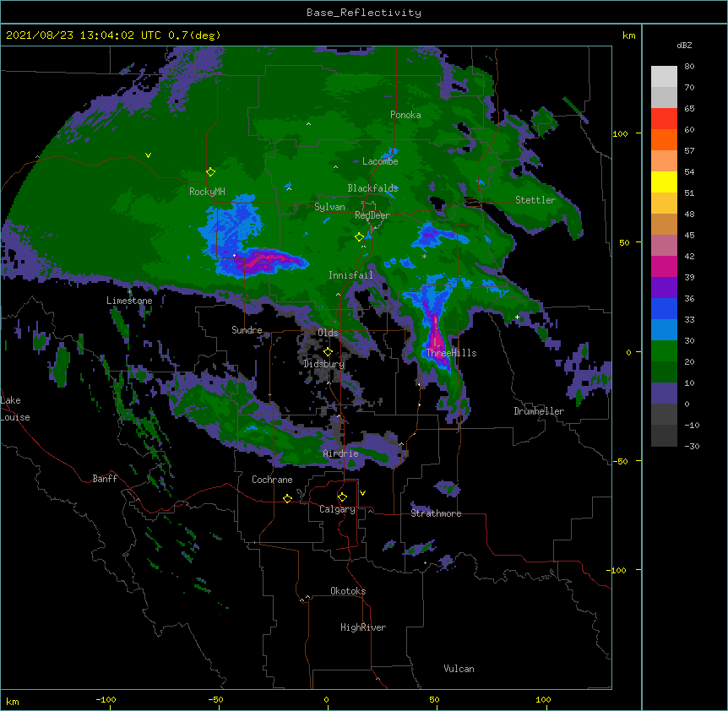The height and width of the screenshot is (711, 728).
Task: Click the white plus marker east of ThreeHills
Action: click(517, 317)
